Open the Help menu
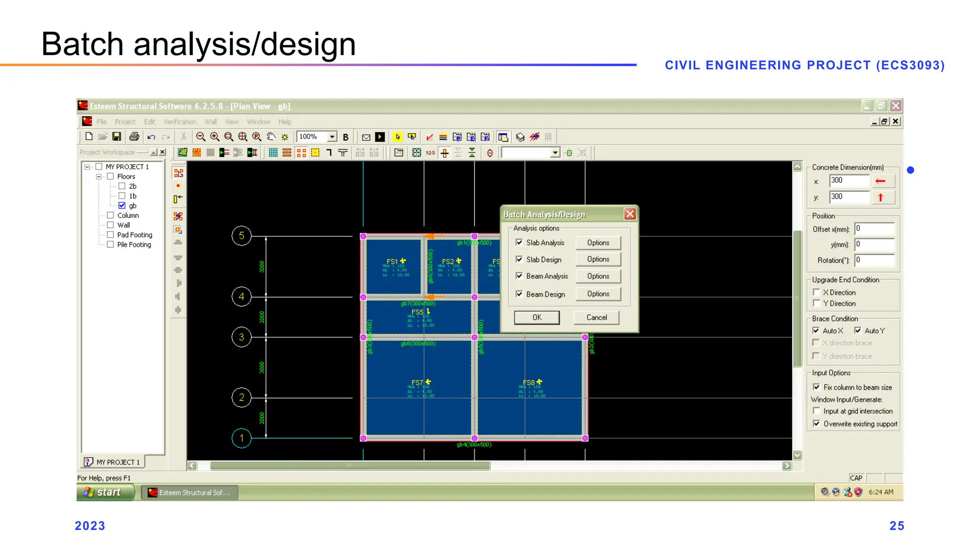This screenshot has width=980, height=551. [x=285, y=122]
